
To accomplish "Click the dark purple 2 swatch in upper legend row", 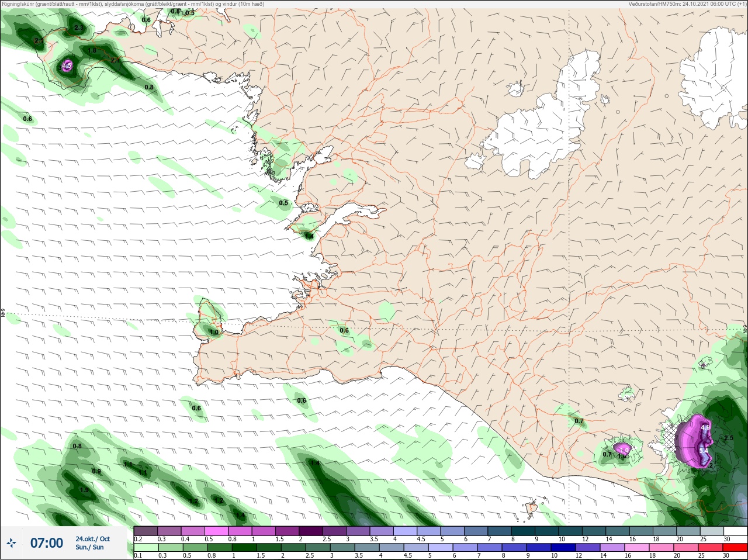I will click(312, 531).
